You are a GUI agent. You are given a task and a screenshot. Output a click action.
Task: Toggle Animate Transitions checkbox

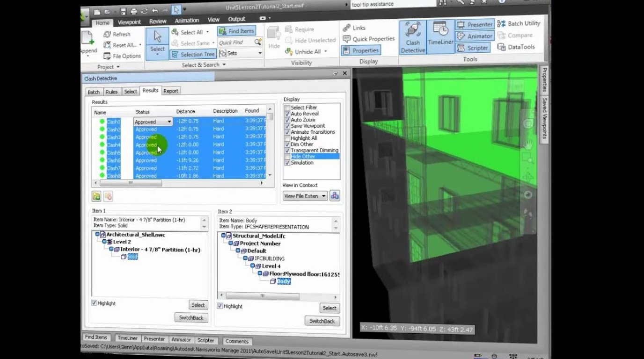(x=287, y=132)
